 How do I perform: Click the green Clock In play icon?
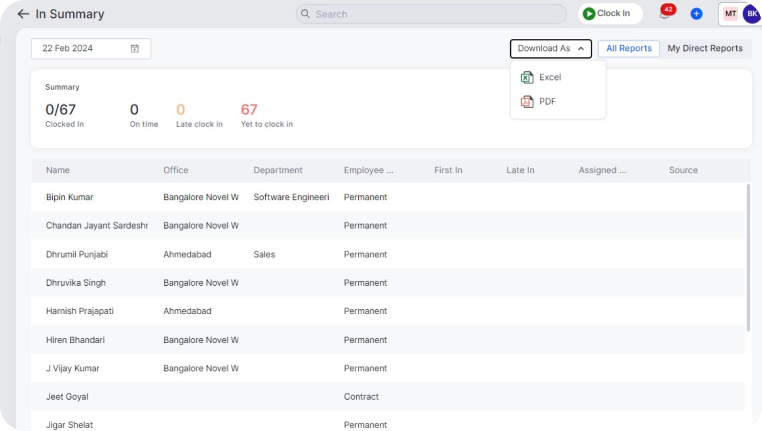589,14
